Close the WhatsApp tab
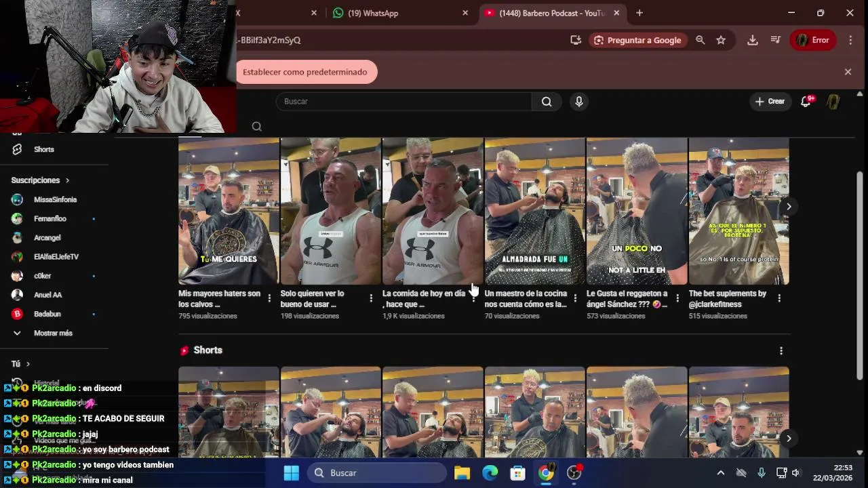 (465, 13)
